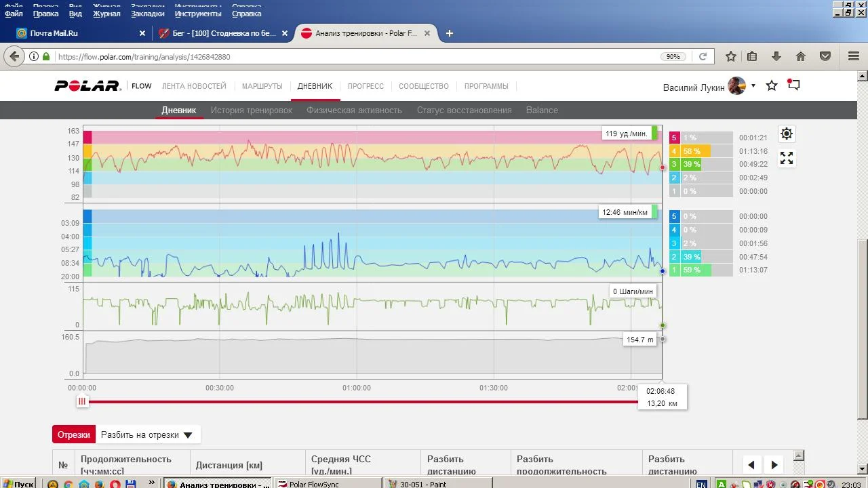Open the chart settings gear
This screenshot has width=868, height=488.
coord(787,134)
